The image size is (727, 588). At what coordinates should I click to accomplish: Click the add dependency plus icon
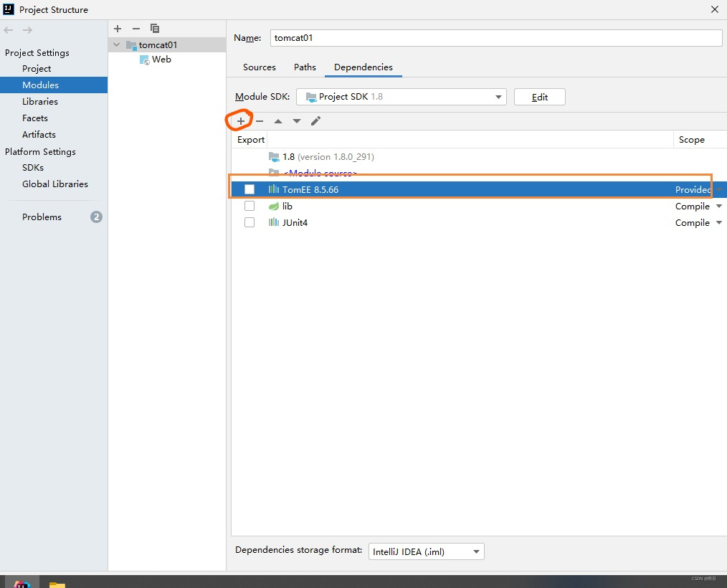click(241, 121)
